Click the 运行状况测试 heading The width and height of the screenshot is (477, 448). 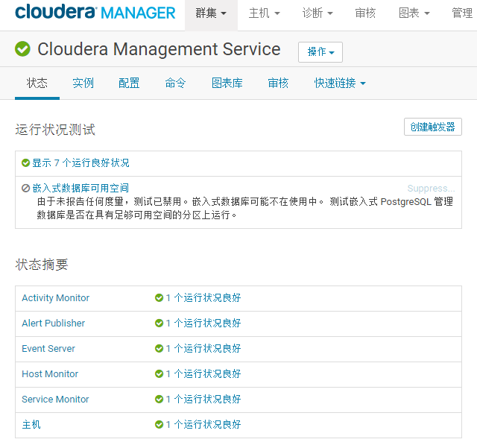click(55, 130)
